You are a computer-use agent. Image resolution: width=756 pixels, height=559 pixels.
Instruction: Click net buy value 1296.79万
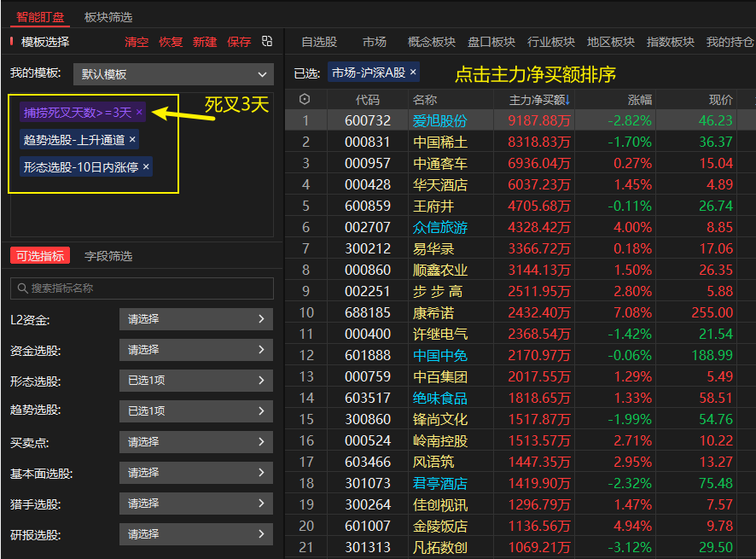click(539, 504)
